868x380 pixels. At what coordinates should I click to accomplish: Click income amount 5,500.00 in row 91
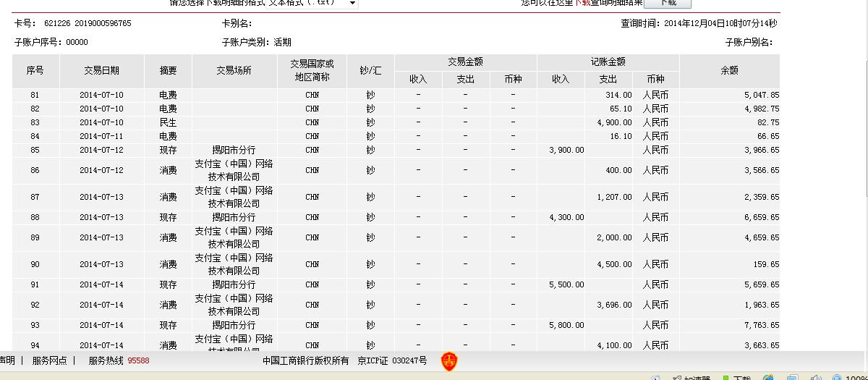pos(566,284)
